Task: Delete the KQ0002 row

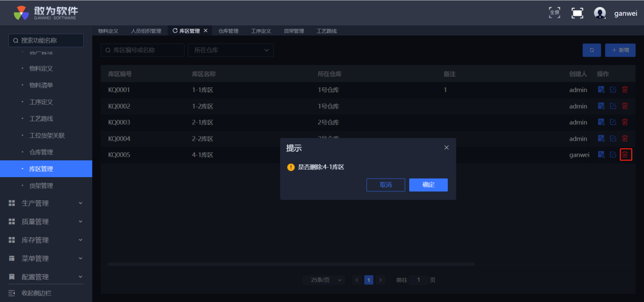Action: click(x=625, y=106)
